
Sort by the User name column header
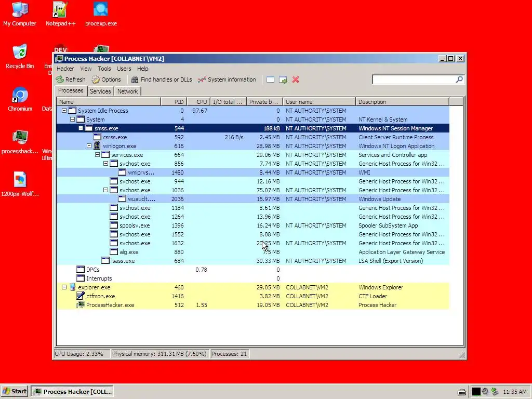coord(320,102)
